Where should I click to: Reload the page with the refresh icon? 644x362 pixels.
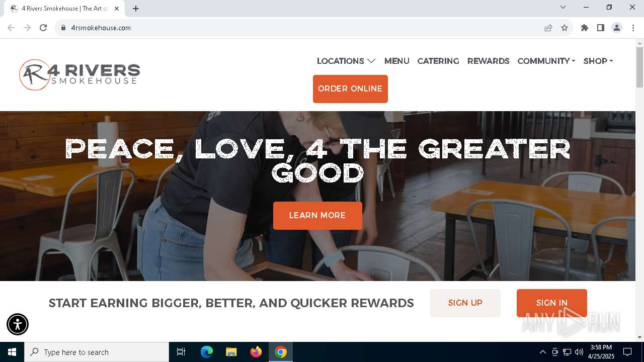pyautogui.click(x=43, y=28)
